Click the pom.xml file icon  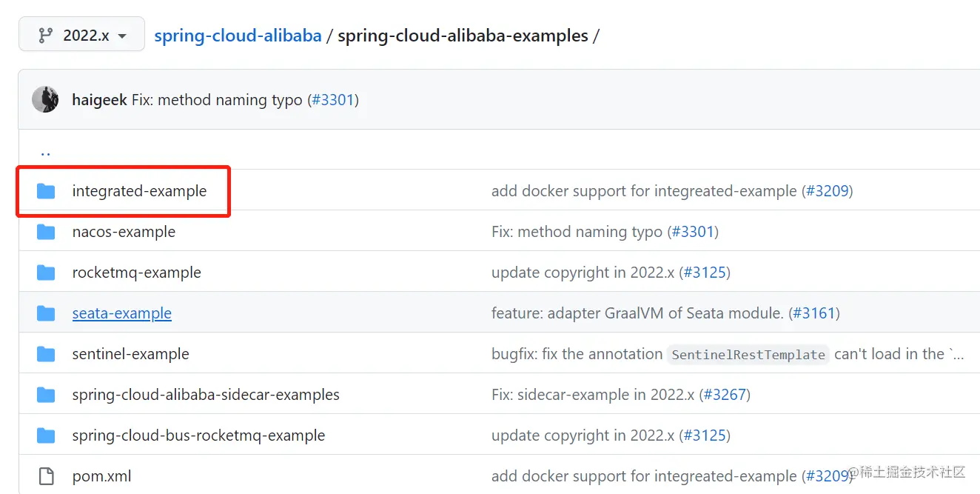pyautogui.click(x=46, y=476)
